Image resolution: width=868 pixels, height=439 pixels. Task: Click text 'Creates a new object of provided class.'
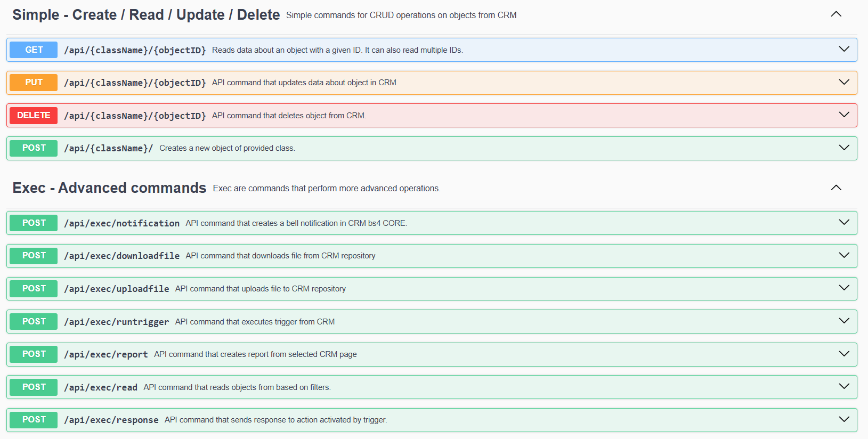[x=227, y=148]
